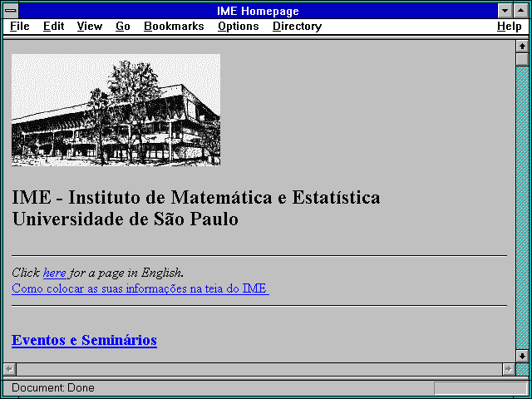Open the File menu

pos(20,27)
